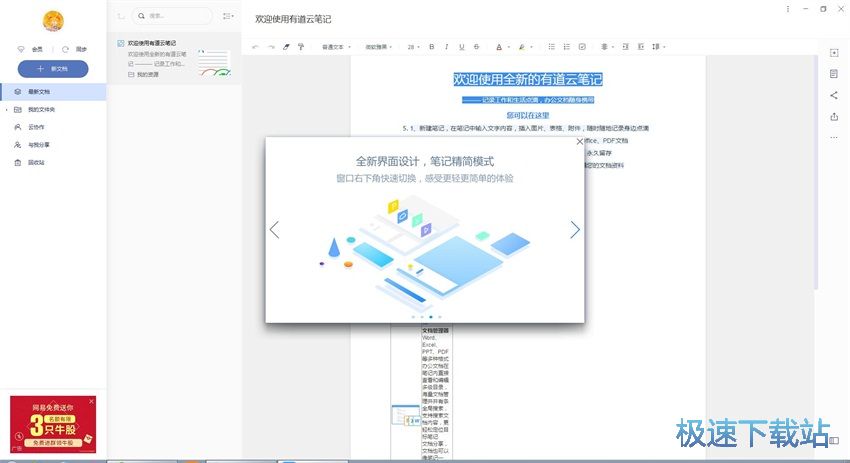Select 我的文件夹 in the sidebar

click(53, 110)
